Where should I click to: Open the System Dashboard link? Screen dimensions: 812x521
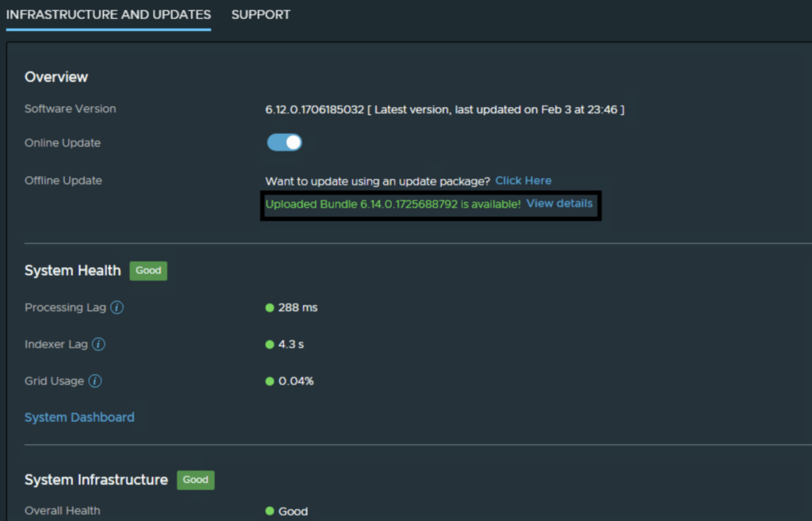click(x=79, y=417)
